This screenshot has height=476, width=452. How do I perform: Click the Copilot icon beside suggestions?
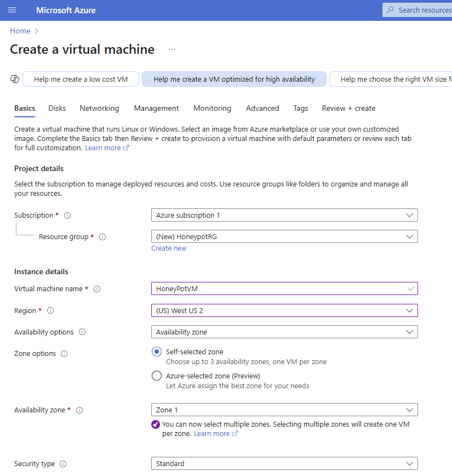pos(15,79)
